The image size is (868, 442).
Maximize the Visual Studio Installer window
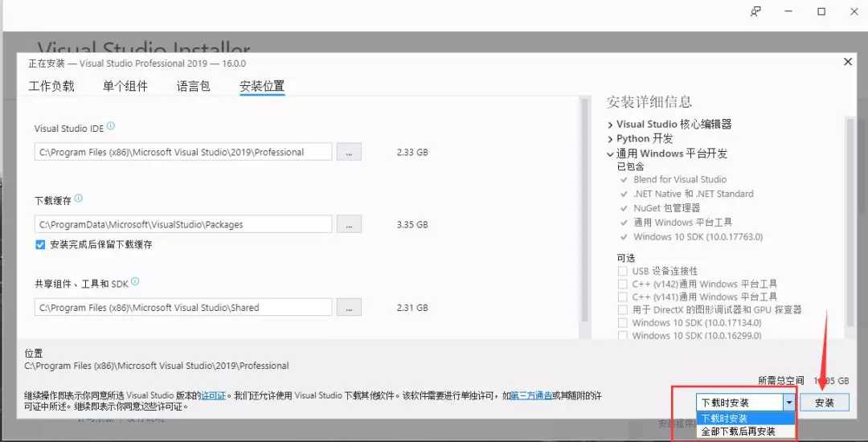point(821,11)
